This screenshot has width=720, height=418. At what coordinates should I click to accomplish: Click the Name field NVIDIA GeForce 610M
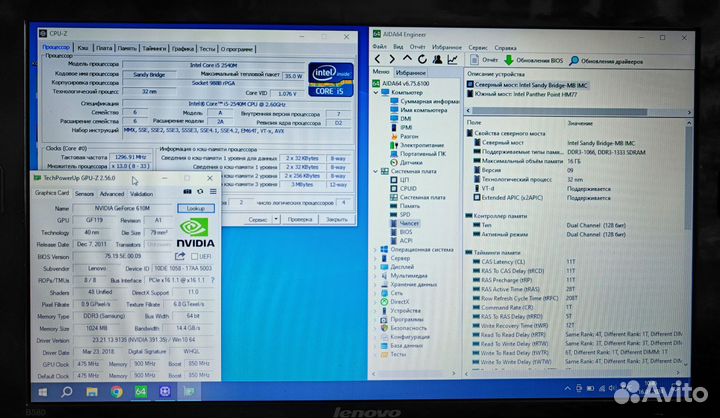pos(123,208)
